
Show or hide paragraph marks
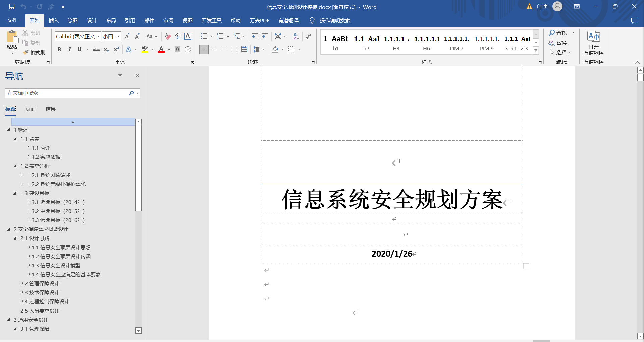tap(309, 36)
